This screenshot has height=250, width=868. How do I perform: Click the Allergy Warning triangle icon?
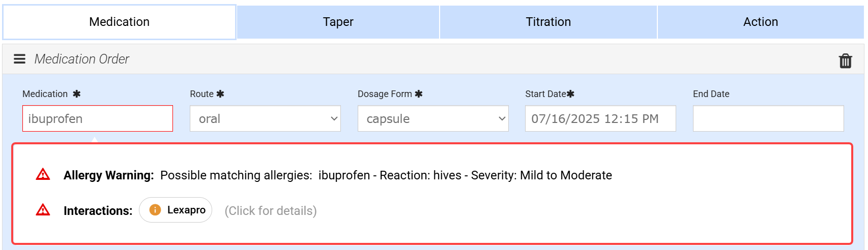point(43,175)
